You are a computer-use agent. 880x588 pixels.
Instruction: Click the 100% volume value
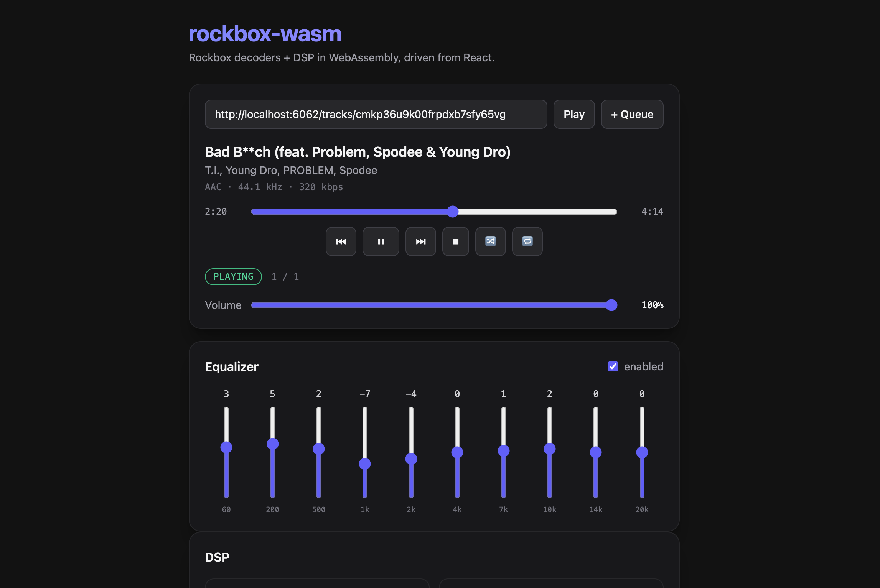click(x=652, y=305)
